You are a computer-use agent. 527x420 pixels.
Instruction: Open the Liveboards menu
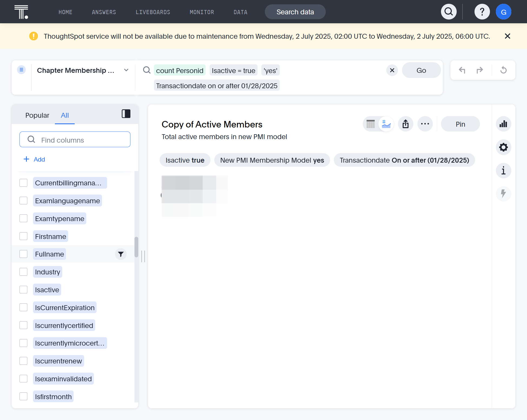(153, 12)
